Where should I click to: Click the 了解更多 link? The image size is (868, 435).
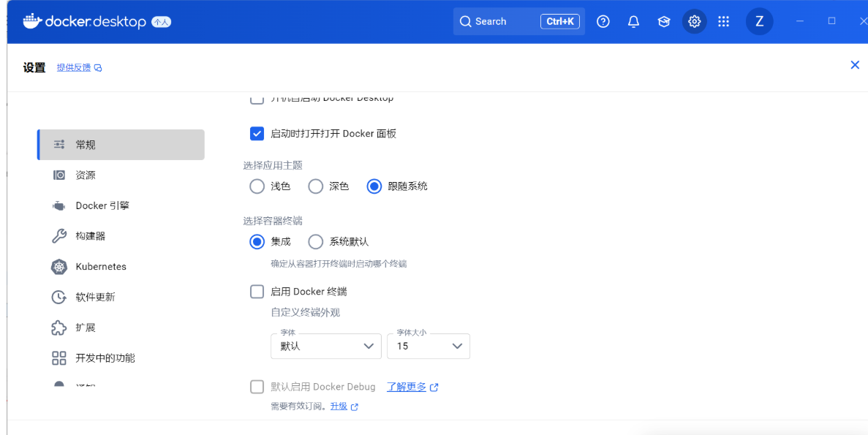coord(407,387)
